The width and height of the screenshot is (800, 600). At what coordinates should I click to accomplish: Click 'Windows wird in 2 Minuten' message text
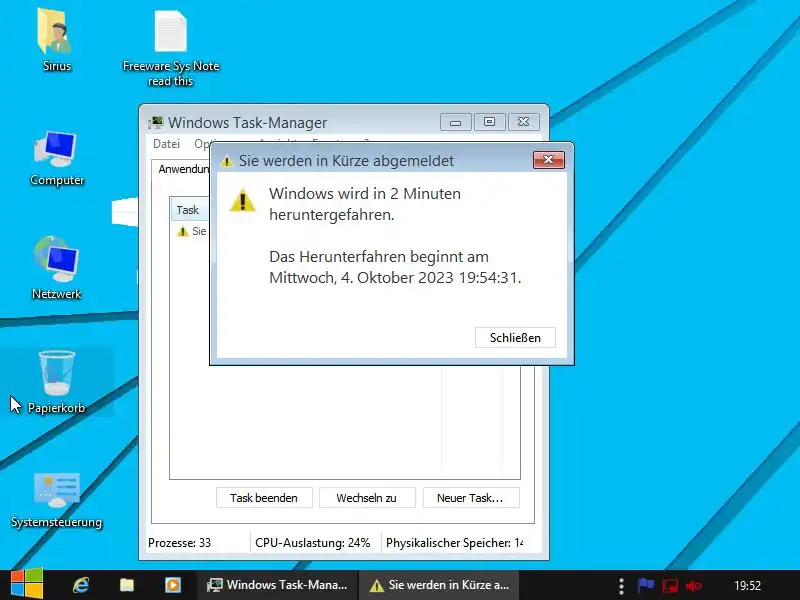(365, 194)
